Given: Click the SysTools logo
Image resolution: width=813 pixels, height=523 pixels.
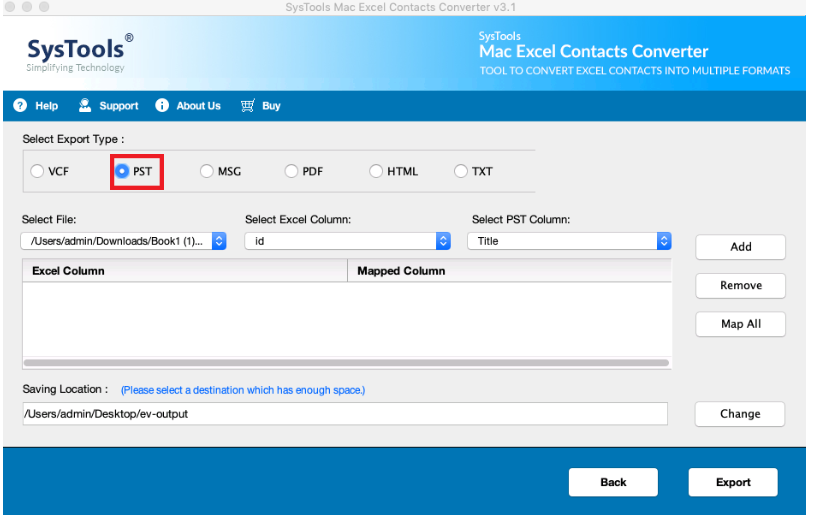Looking at the screenshot, I should point(80,53).
